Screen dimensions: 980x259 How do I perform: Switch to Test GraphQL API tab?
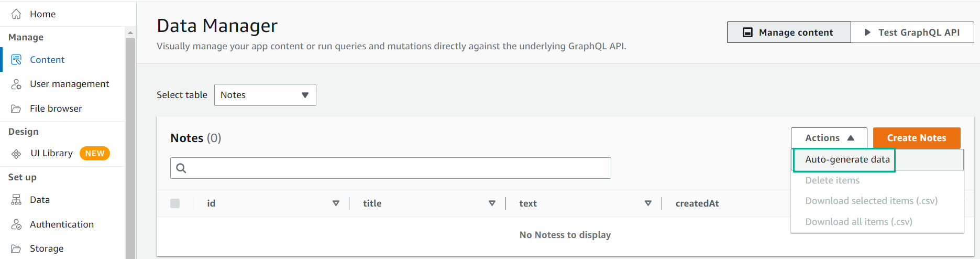coord(912,33)
